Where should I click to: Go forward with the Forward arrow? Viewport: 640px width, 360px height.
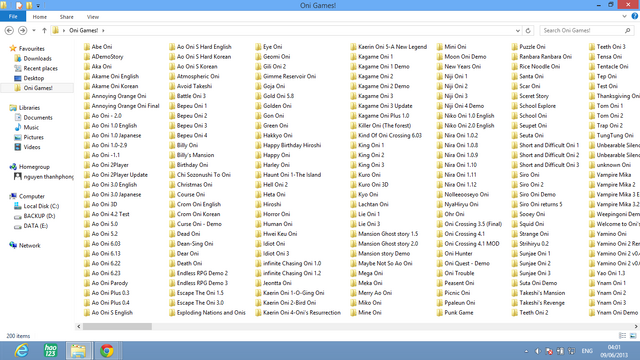click(23, 30)
